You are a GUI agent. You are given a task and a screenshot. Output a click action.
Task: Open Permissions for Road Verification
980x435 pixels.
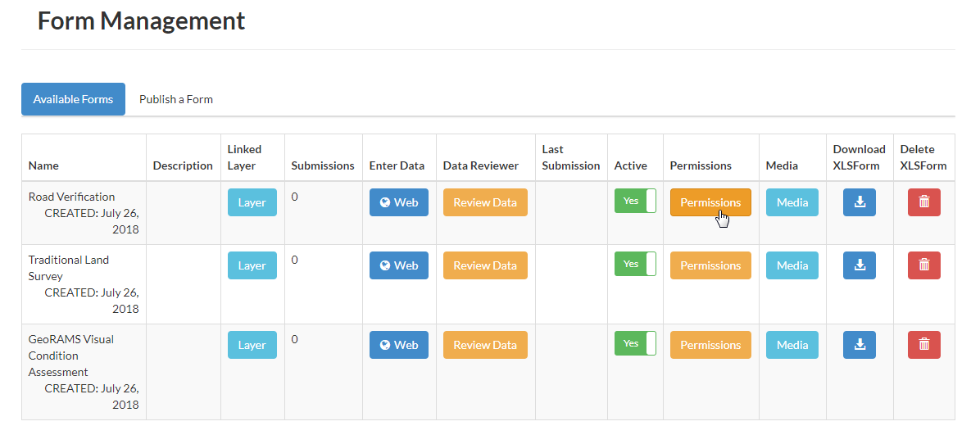pyautogui.click(x=710, y=202)
